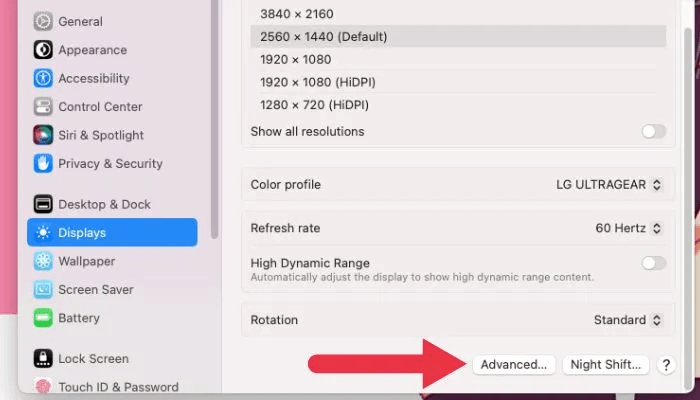Expand the Refresh rate dropdown
The width and height of the screenshot is (700, 400).
pyautogui.click(x=628, y=228)
